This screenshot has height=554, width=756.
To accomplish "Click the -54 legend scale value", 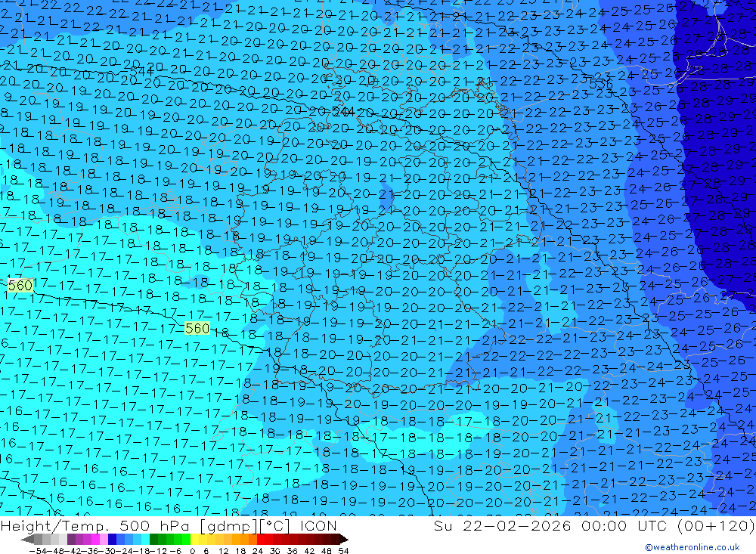I will [38, 551].
